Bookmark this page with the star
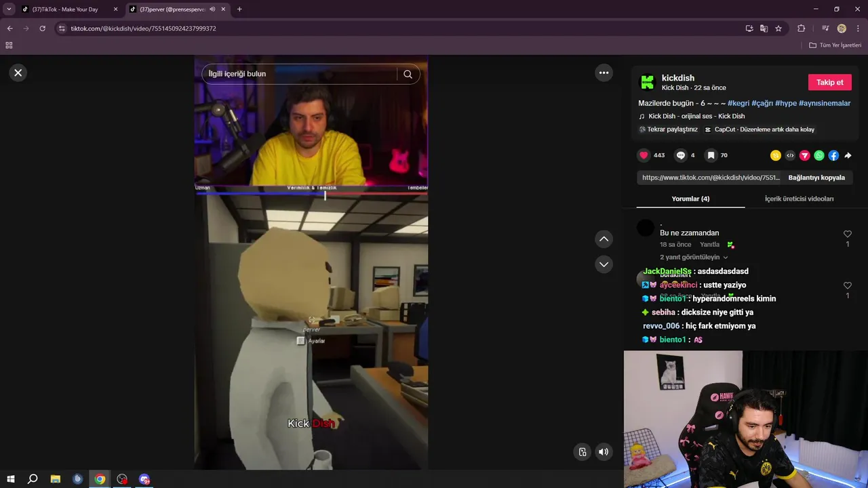The width and height of the screenshot is (868, 488). (x=778, y=28)
